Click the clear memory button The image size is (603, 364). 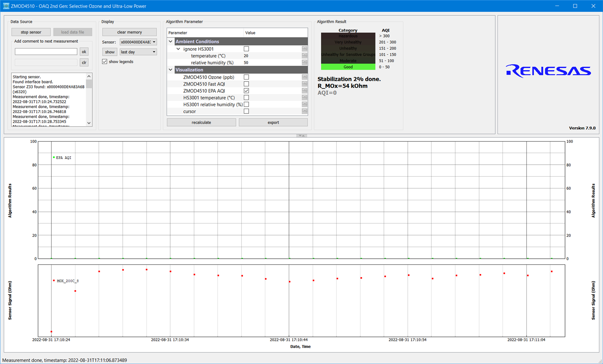pos(130,32)
